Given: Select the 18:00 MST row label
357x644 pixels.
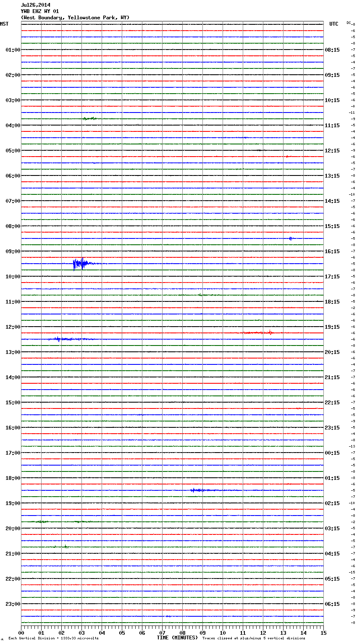Looking at the screenshot, I should 13,478.
